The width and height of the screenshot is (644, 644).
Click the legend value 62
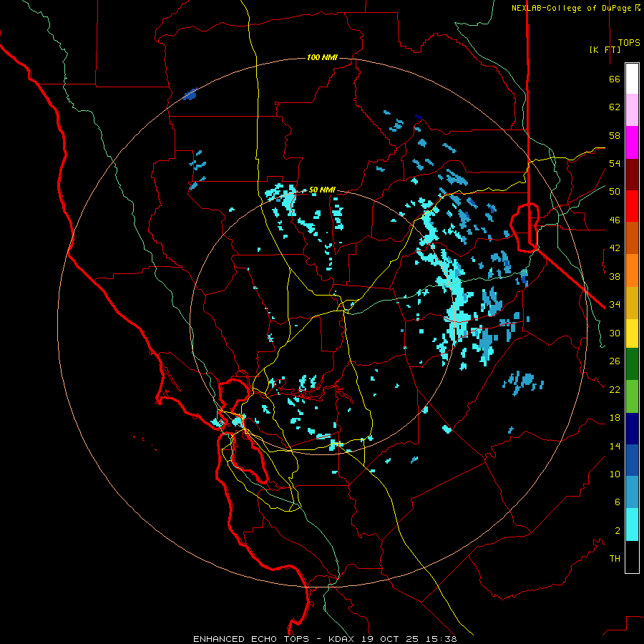(615, 107)
